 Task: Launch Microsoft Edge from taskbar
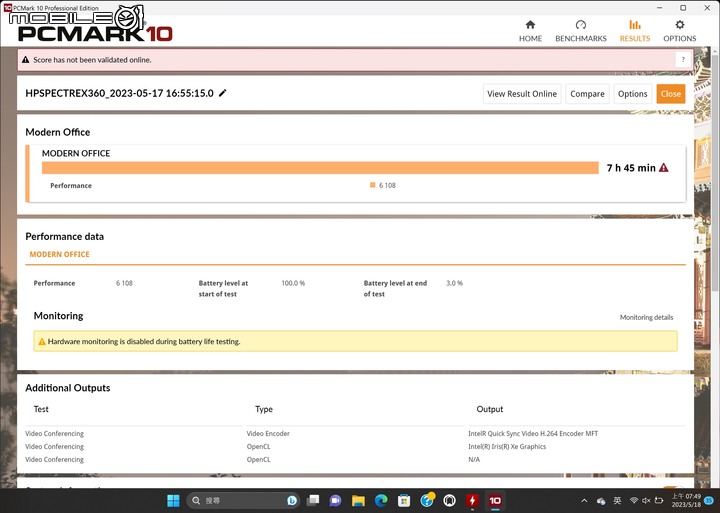tap(381, 501)
